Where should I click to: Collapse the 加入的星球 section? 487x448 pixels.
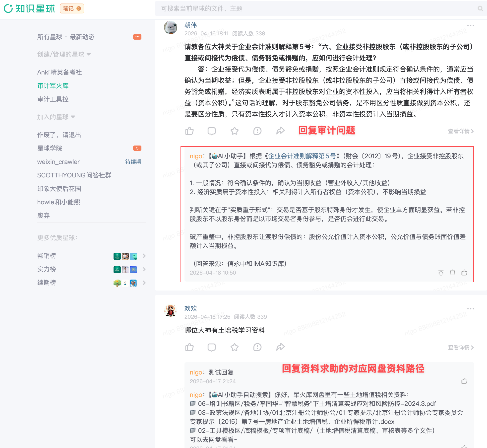point(72,117)
